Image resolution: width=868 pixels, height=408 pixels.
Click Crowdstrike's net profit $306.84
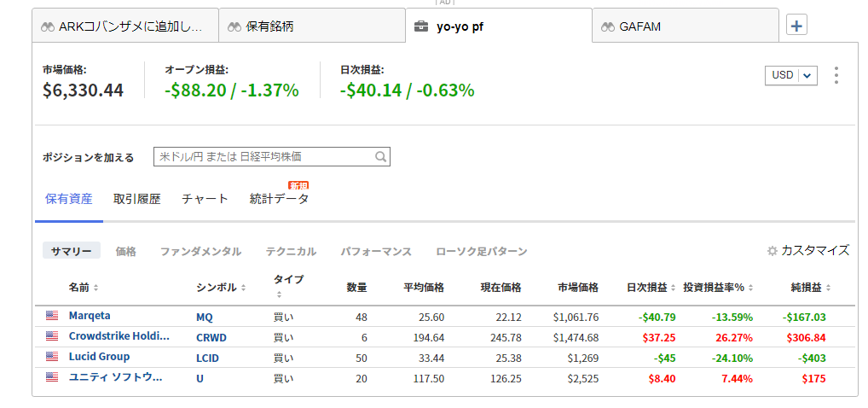tap(806, 338)
